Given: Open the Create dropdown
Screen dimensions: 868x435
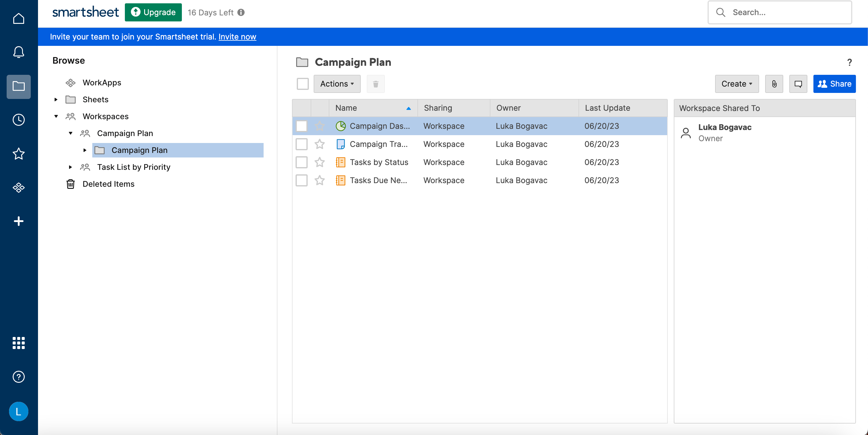Looking at the screenshot, I should pyautogui.click(x=737, y=84).
